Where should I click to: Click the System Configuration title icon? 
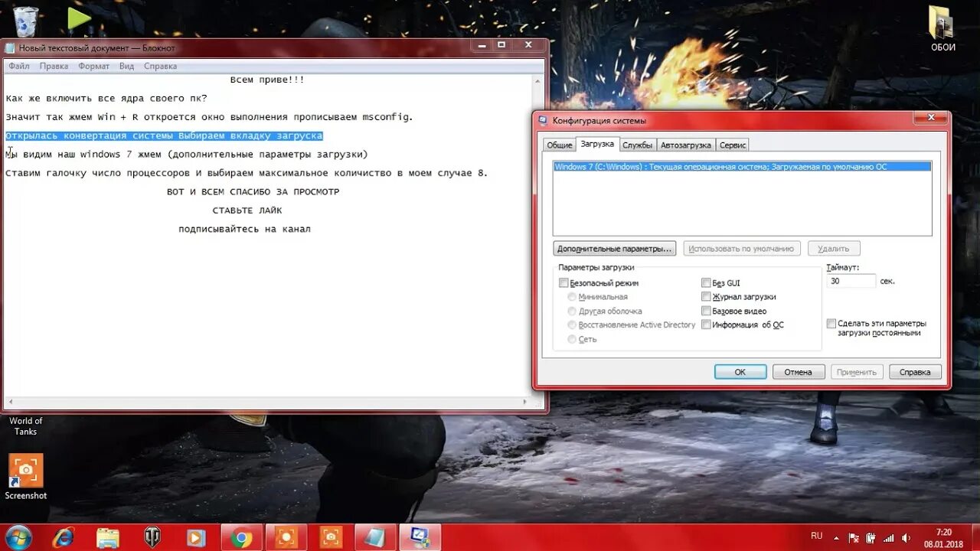(543, 120)
